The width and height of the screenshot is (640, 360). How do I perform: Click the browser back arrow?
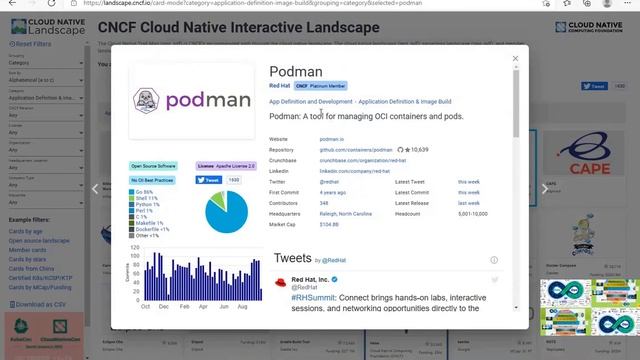pyautogui.click(x=12, y=3)
